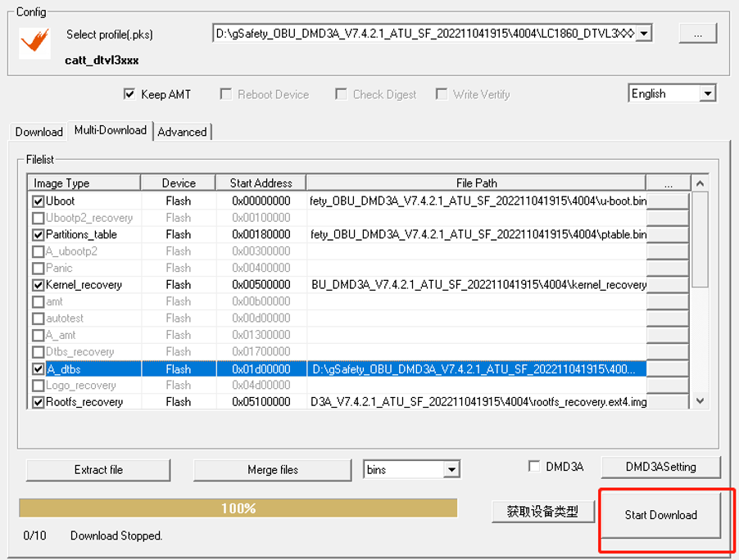Open the Advanced tab
Image resolution: width=739 pixels, height=560 pixels.
[x=182, y=132]
